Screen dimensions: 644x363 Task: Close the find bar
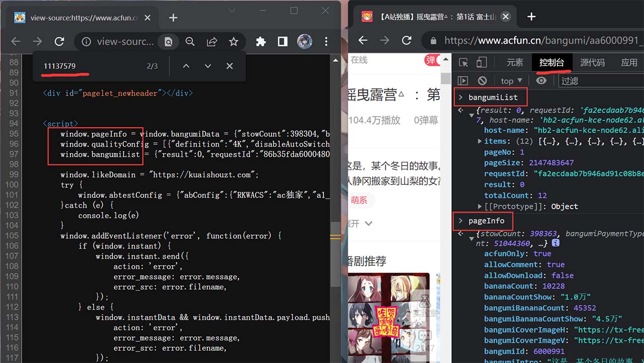point(229,66)
